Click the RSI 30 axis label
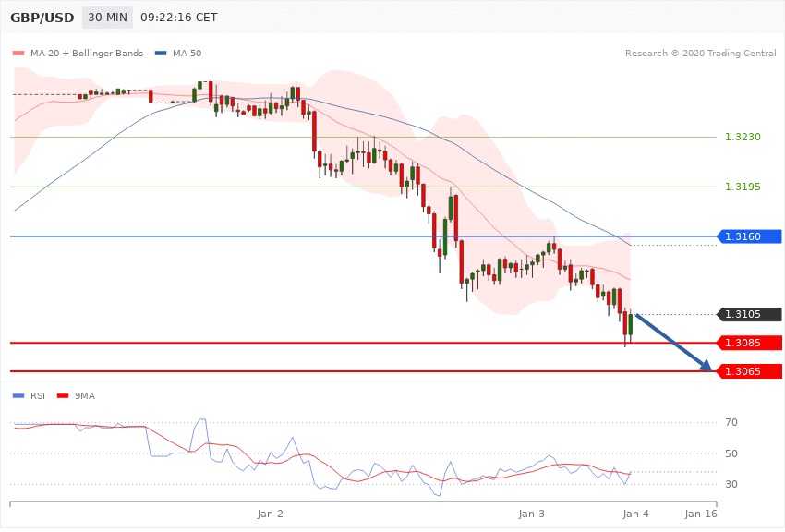Image resolution: width=785 pixels, height=532 pixels. click(731, 484)
